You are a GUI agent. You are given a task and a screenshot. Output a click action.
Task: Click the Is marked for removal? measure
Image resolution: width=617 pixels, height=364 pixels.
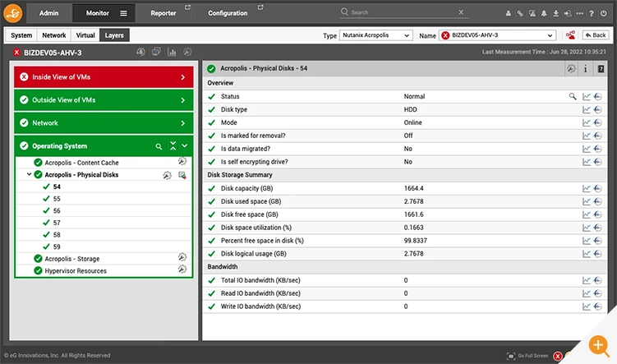[253, 136]
